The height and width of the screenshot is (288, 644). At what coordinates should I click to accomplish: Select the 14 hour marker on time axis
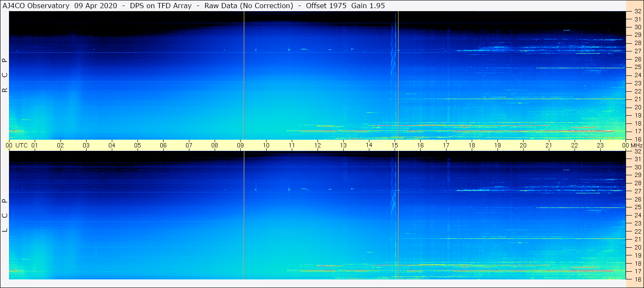point(369,145)
